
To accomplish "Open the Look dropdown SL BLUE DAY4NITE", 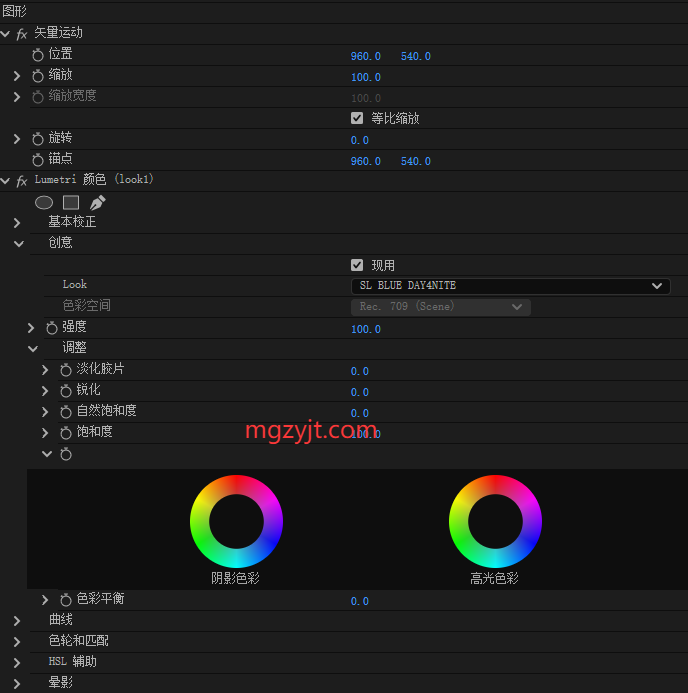I will pos(511,286).
